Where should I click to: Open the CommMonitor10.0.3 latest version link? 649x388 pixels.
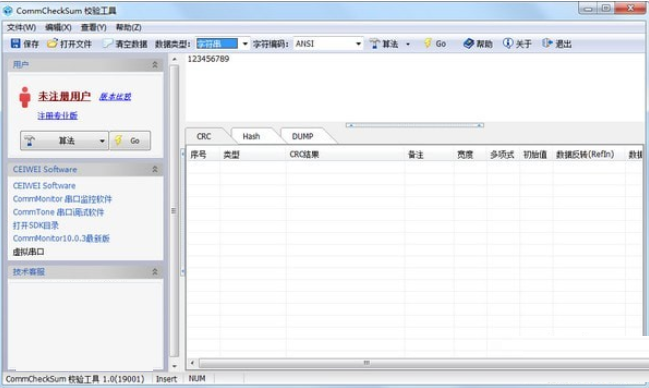61,239
